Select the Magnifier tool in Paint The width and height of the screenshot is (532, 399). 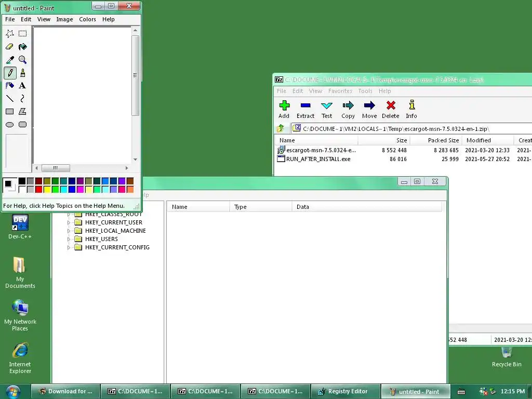pos(23,60)
